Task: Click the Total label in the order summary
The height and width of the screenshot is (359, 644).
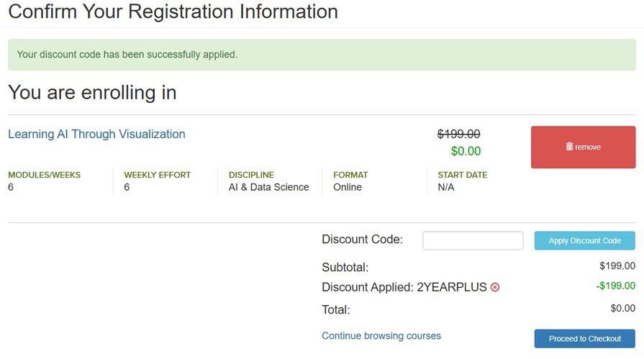Action: (x=335, y=310)
